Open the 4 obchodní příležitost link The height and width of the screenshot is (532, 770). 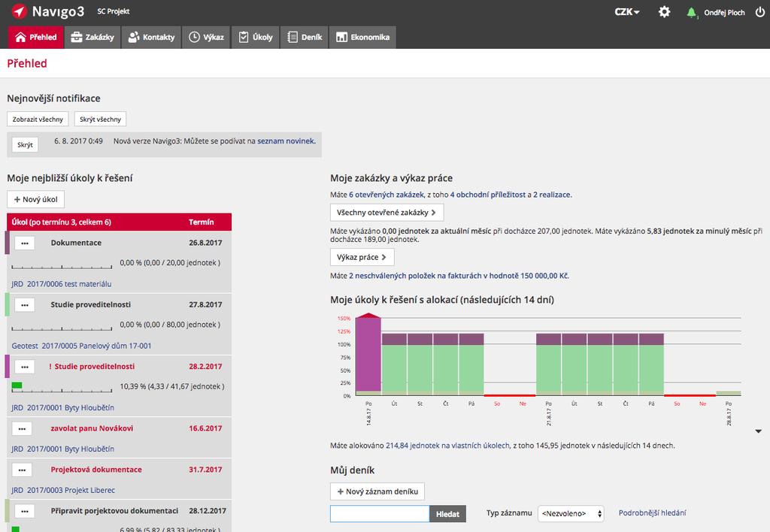click(x=487, y=195)
